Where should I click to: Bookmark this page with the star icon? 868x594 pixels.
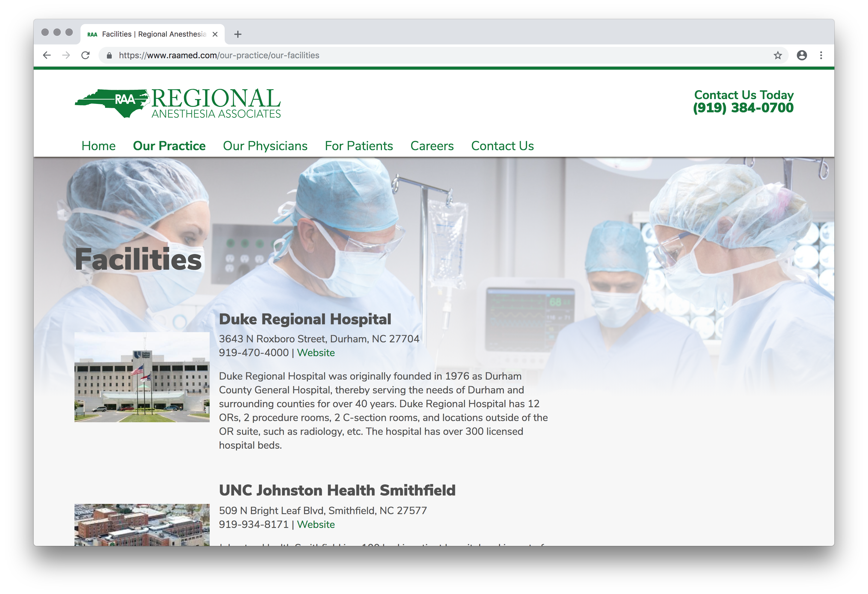tap(778, 55)
